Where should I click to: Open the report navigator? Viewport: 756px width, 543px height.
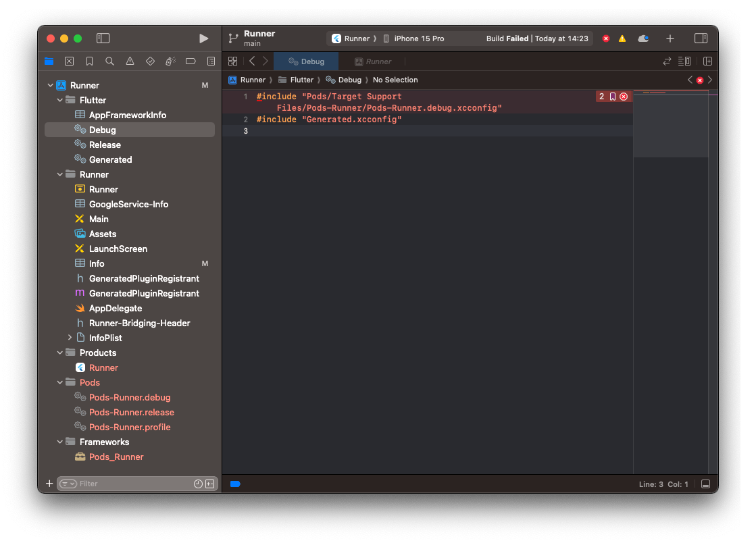click(211, 61)
